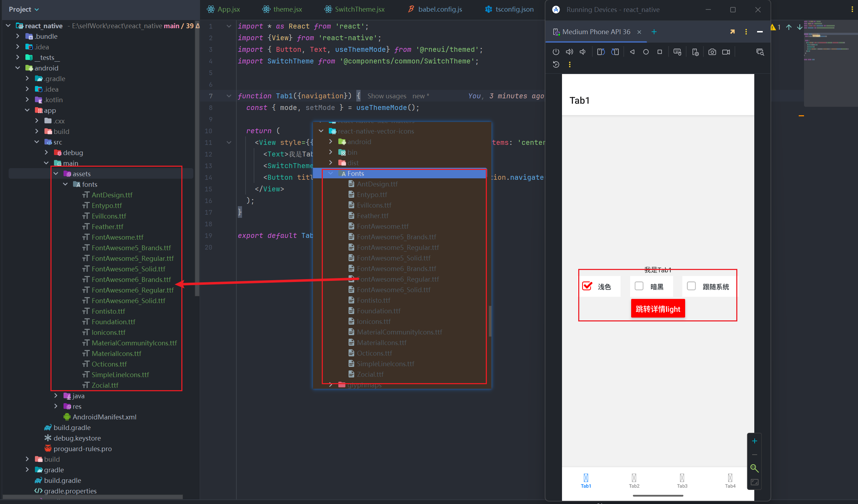Collapse the android folder

click(x=18, y=68)
